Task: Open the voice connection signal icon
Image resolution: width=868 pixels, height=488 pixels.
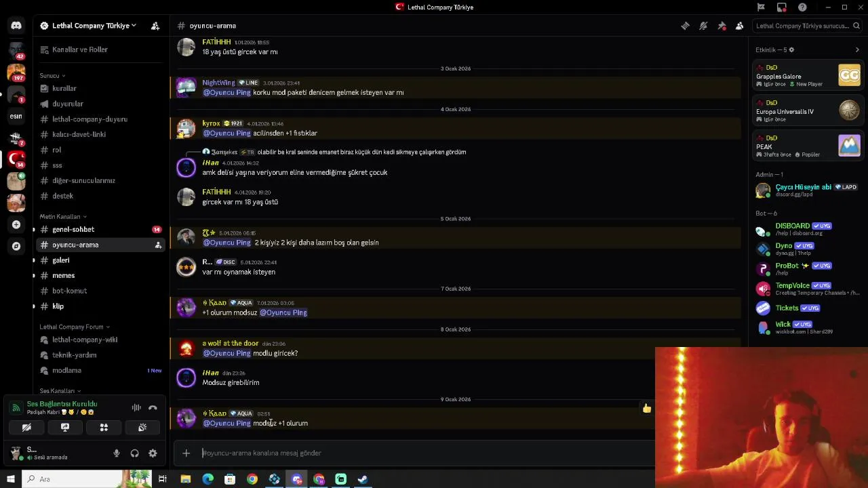Action: coord(16,407)
